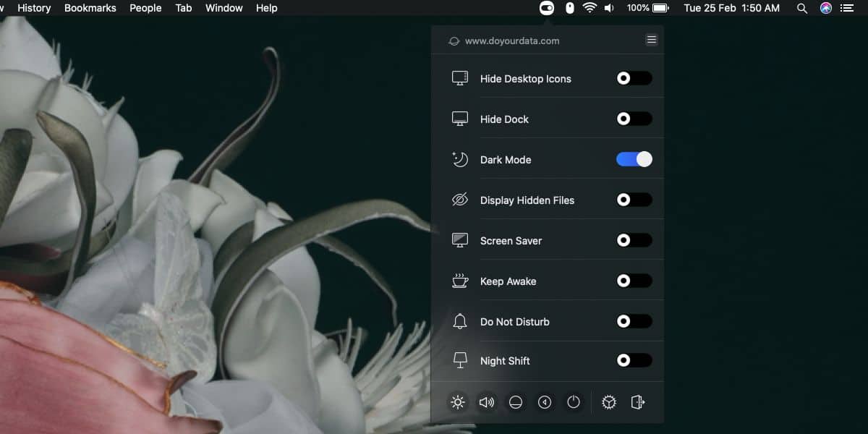Click the volume speaker icon in panel
The height and width of the screenshot is (434, 868).
[487, 402]
